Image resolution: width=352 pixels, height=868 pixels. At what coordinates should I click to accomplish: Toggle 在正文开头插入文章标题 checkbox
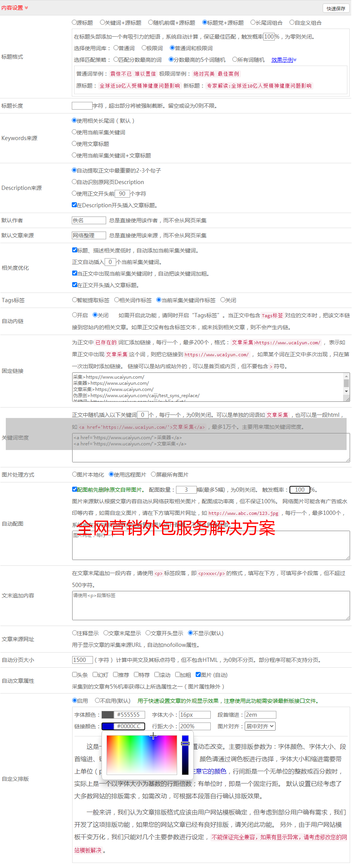[x=74, y=285]
